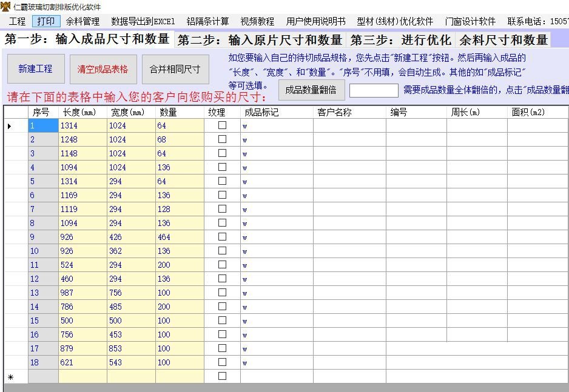The width and height of the screenshot is (569, 392).
Task: Click the 编号 column header
Action: point(417,112)
